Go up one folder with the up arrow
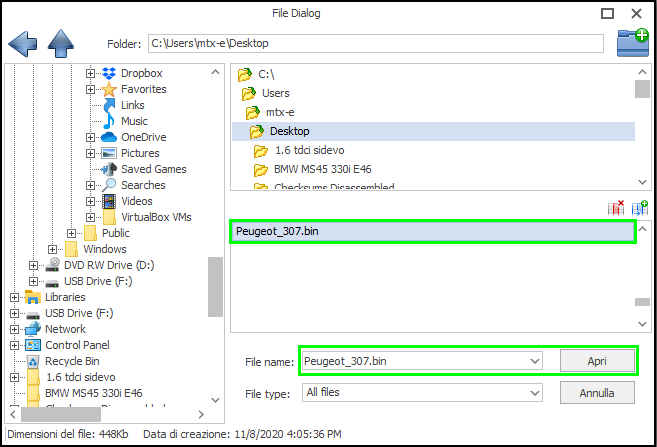 [x=62, y=43]
